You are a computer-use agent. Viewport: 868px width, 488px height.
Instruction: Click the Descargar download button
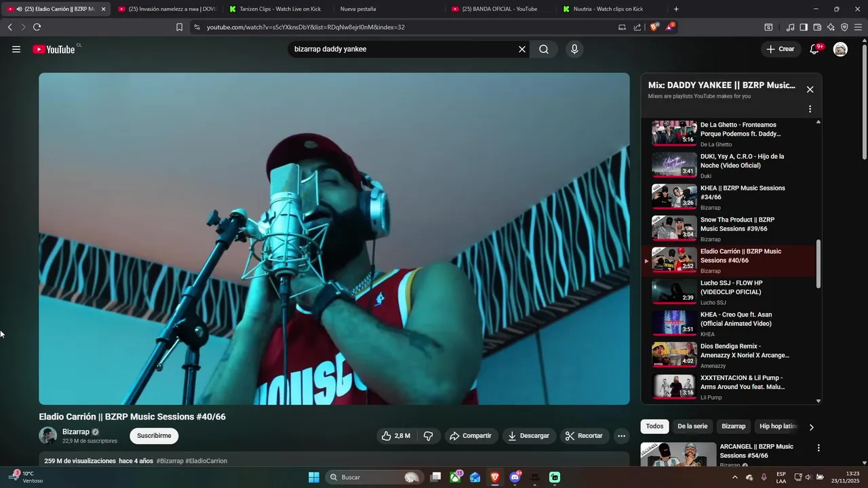pyautogui.click(x=529, y=436)
